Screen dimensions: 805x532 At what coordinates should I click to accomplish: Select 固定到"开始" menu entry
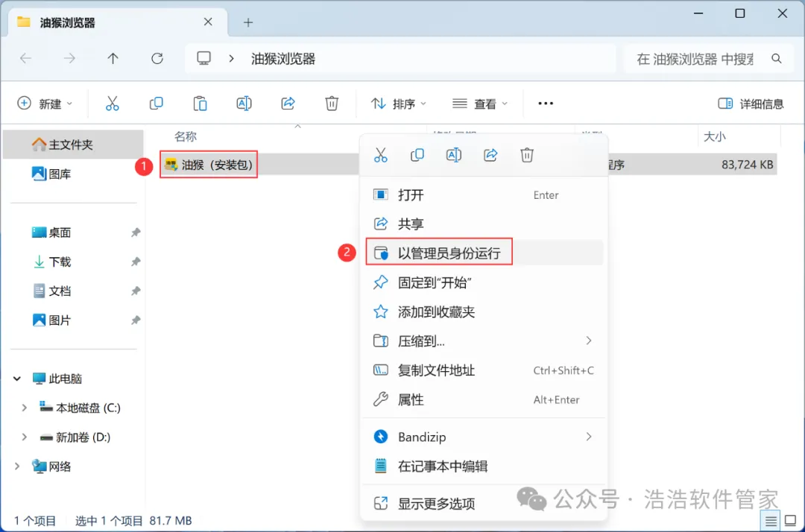484,282
